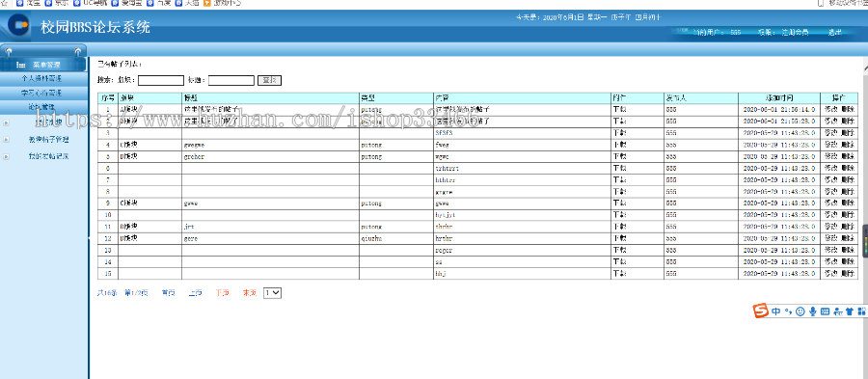The image size is (868, 379).
Task: Click 删除 in row 14
Action: coord(848,261)
